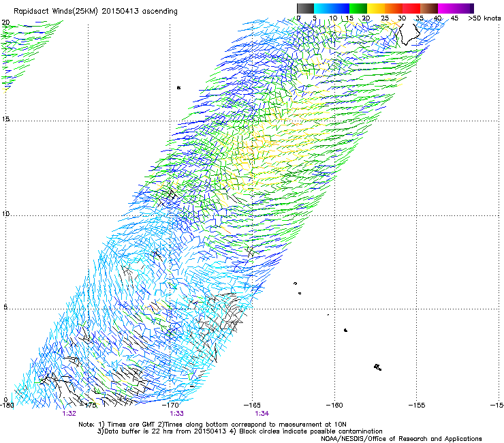Click the purple time stamp '1:34'
Screen dimensions: 504x443
(x=262, y=414)
